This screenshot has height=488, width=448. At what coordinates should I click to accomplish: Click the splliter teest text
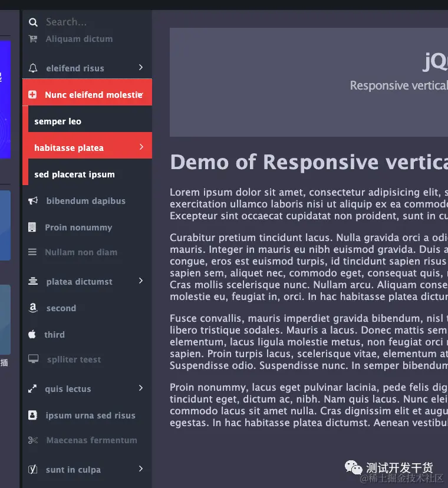pos(74,360)
